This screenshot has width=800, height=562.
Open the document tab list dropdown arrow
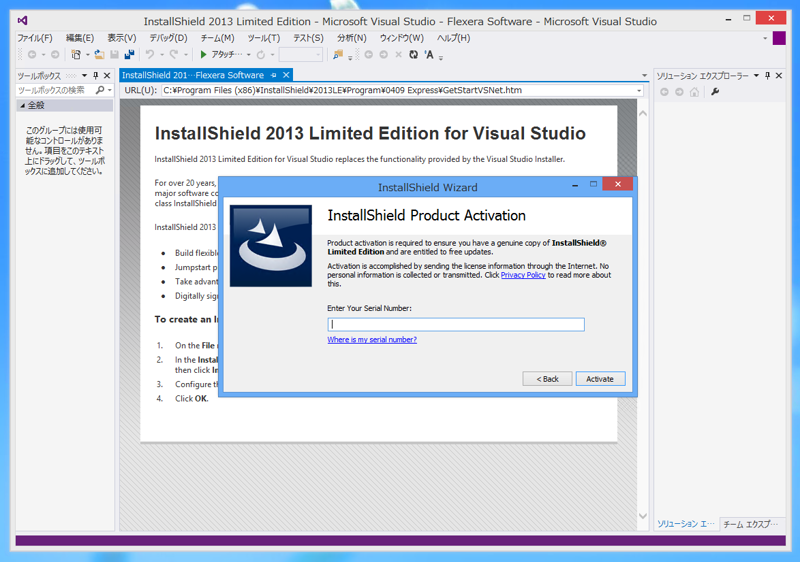644,75
